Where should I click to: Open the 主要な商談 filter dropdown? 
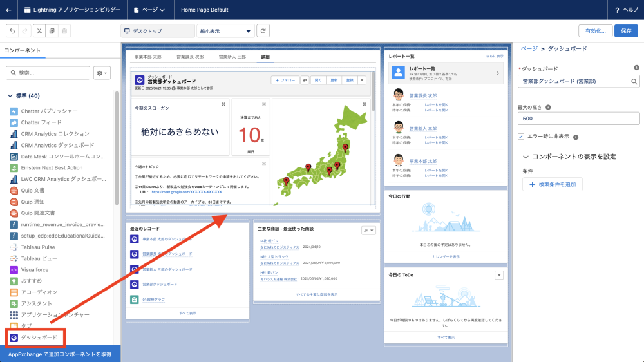(x=368, y=231)
